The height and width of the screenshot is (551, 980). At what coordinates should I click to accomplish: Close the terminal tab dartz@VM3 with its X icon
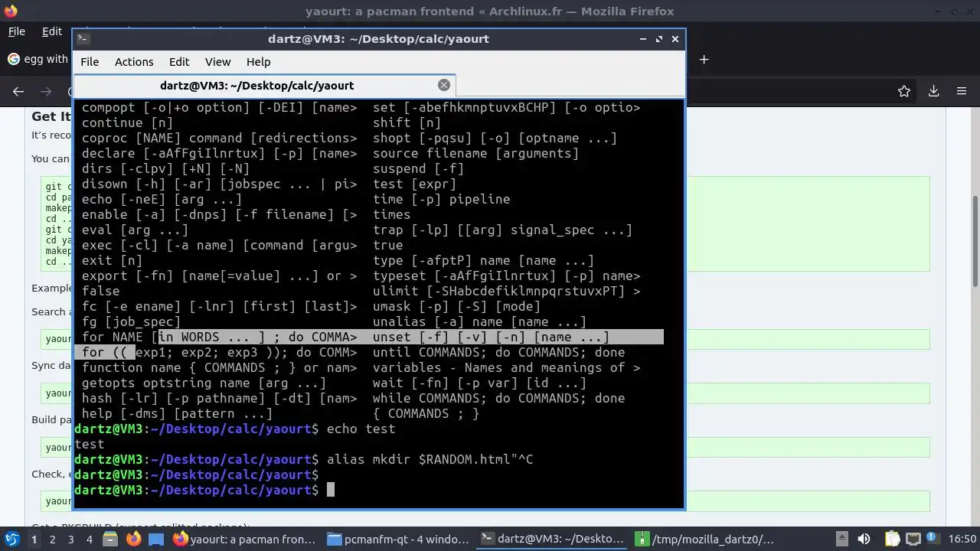click(x=444, y=85)
